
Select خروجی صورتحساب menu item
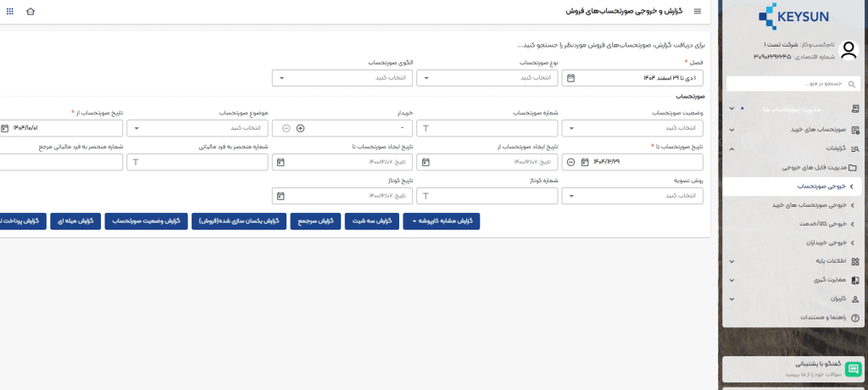click(797, 185)
